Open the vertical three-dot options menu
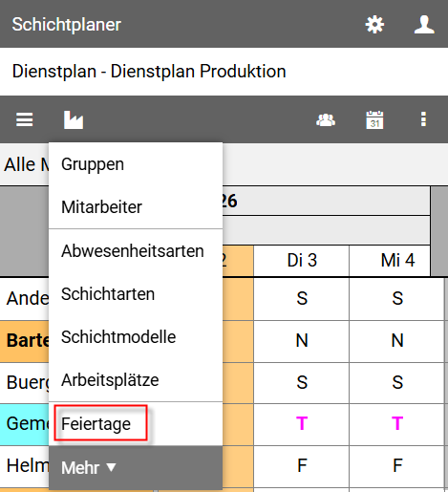Image resolution: width=448 pixels, height=492 pixels. click(423, 119)
